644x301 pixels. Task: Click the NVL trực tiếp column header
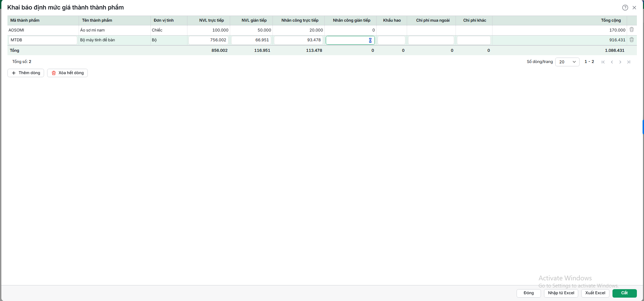pos(208,20)
